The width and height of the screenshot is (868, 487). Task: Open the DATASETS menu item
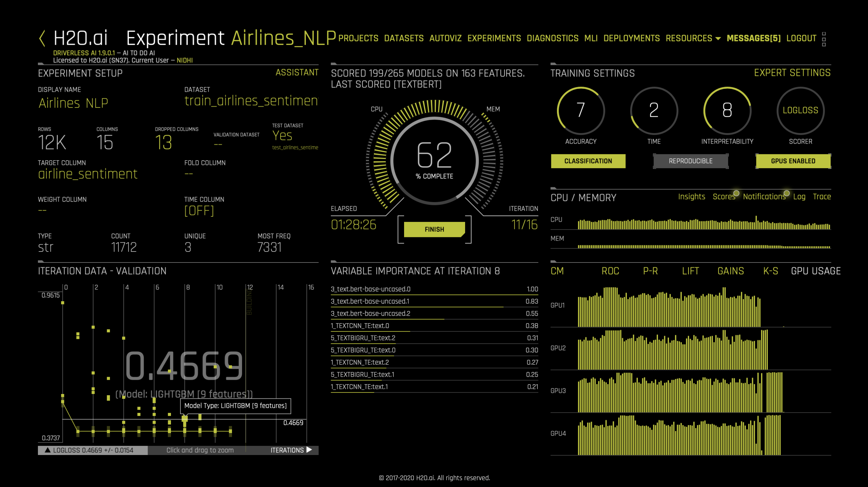pos(404,39)
